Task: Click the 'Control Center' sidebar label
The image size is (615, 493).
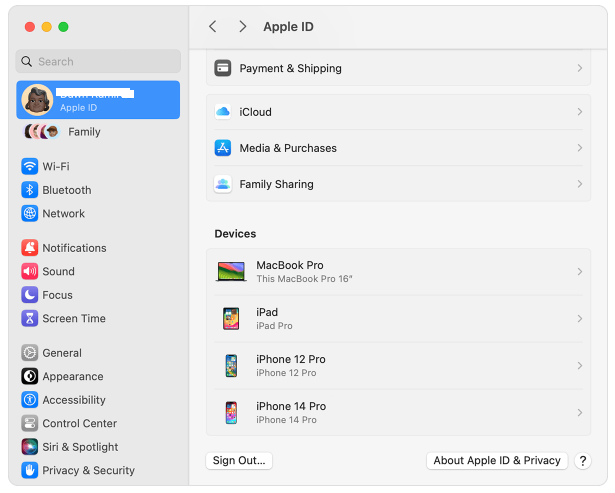Action: tap(80, 423)
